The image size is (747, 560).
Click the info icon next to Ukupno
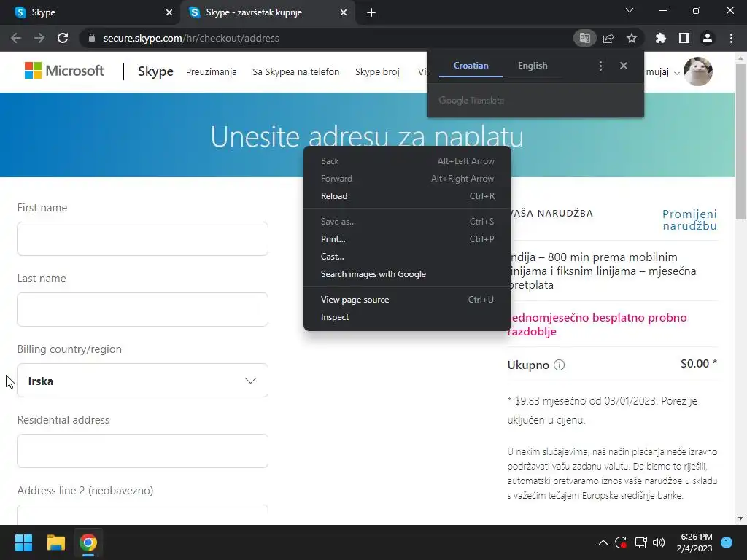pos(560,365)
